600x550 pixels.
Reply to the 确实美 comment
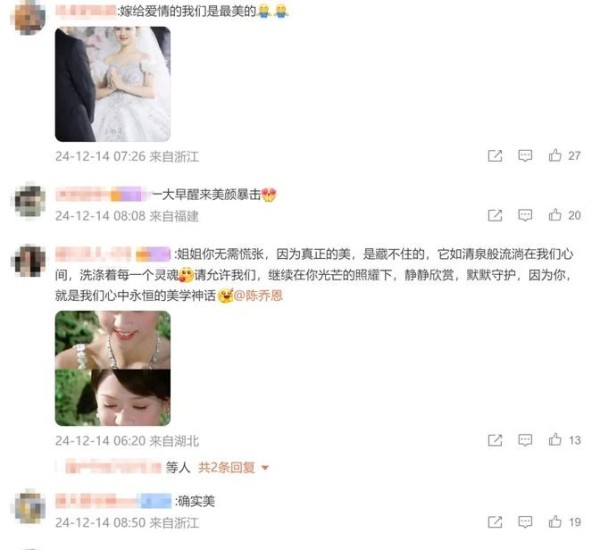(525, 521)
